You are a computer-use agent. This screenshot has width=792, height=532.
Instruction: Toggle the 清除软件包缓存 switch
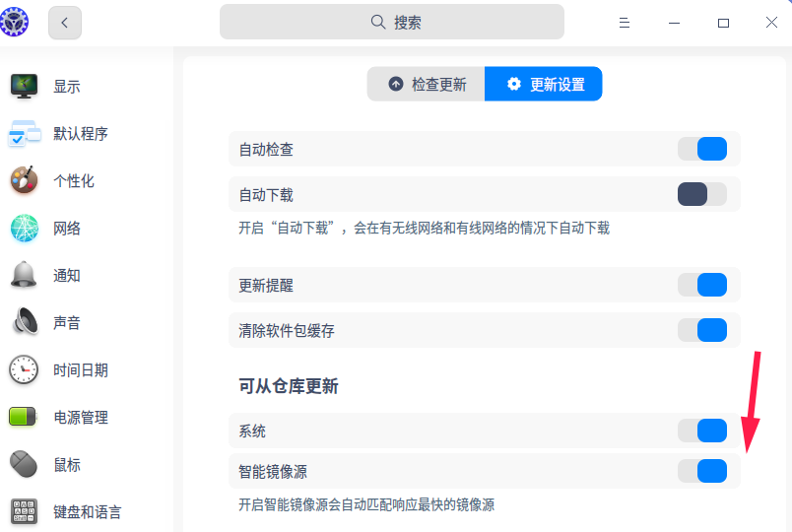coord(702,330)
